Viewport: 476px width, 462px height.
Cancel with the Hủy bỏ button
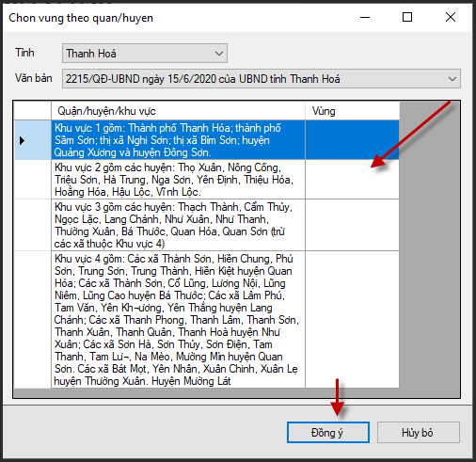click(419, 433)
